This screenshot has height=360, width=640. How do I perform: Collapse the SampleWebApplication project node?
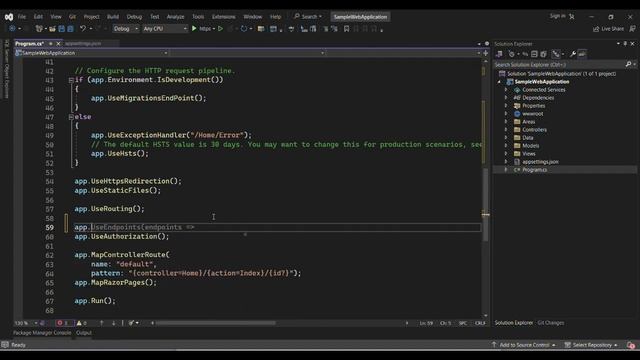pos(499,82)
